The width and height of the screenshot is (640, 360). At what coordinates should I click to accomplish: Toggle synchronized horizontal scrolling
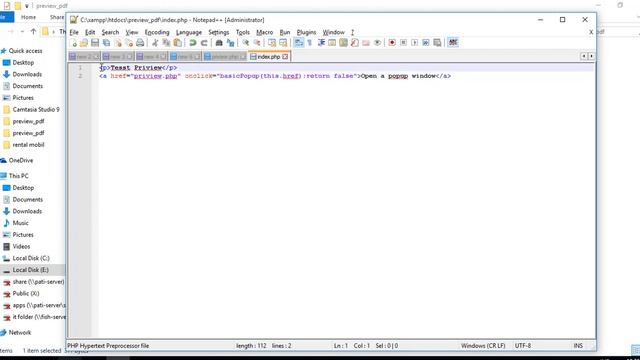(283, 43)
